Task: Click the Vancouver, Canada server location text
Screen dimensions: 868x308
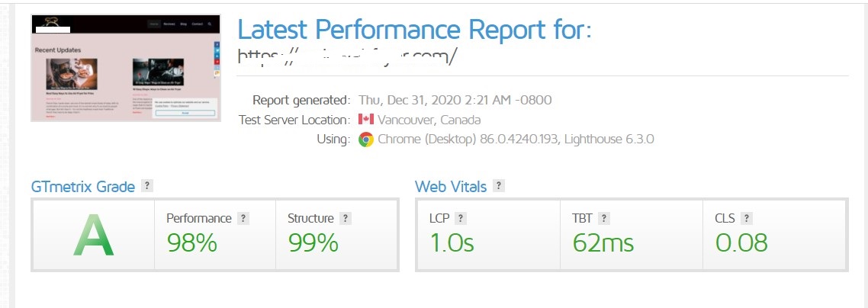Action: pos(429,120)
